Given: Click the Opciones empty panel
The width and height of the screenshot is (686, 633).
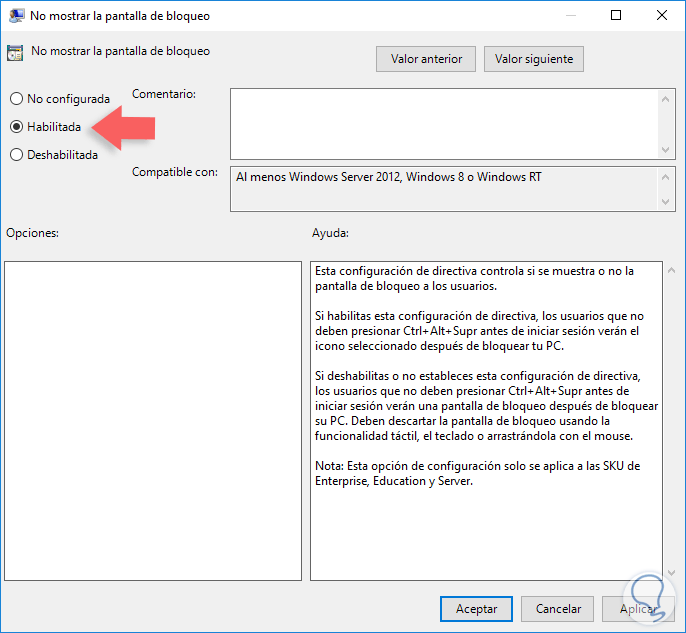Looking at the screenshot, I should tap(153, 421).
